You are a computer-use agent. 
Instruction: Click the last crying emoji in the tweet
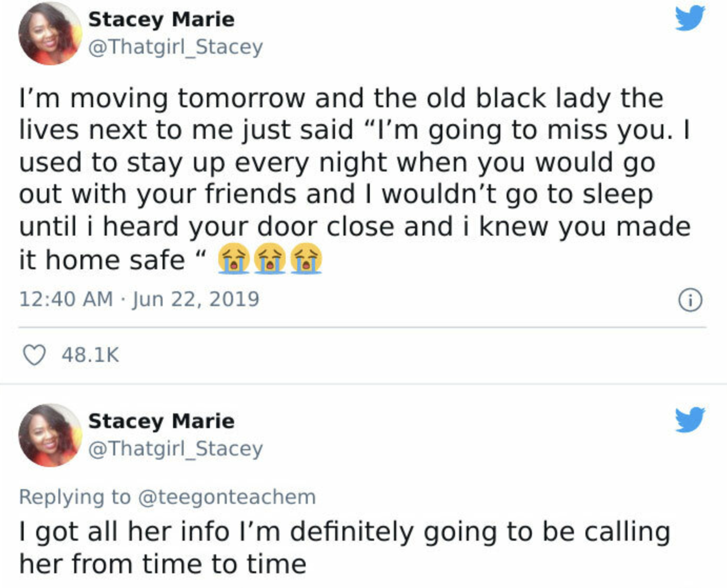(306, 259)
